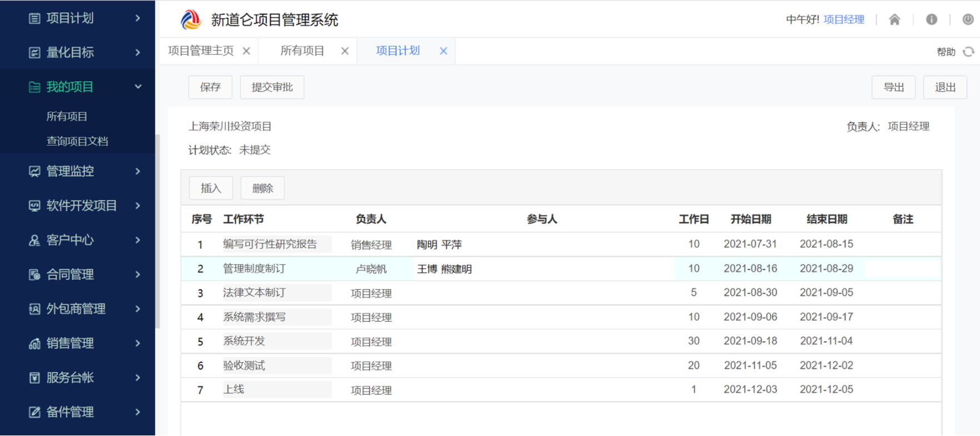Click start date 2021-07-31

tap(750, 244)
